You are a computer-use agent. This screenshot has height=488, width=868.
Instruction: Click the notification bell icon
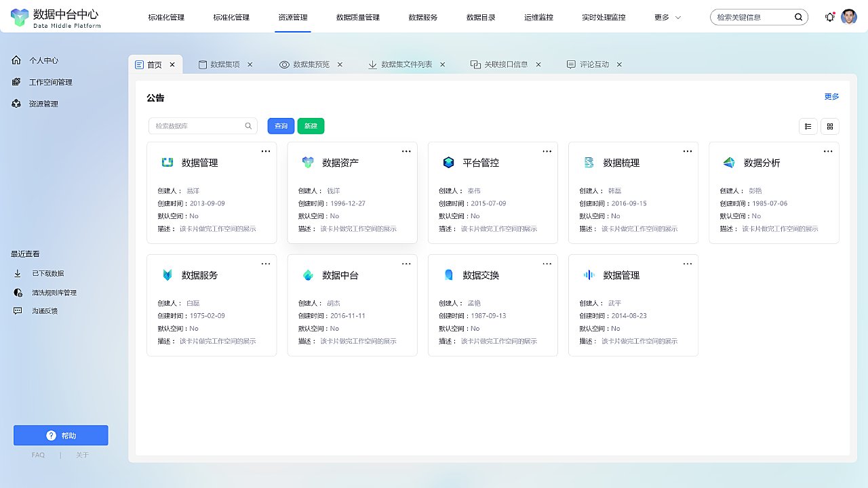pyautogui.click(x=829, y=17)
